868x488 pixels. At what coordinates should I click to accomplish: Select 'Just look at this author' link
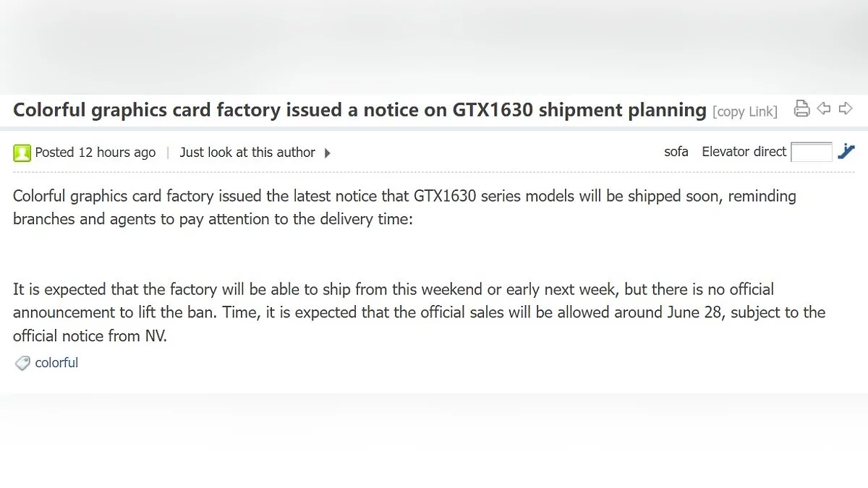247,153
